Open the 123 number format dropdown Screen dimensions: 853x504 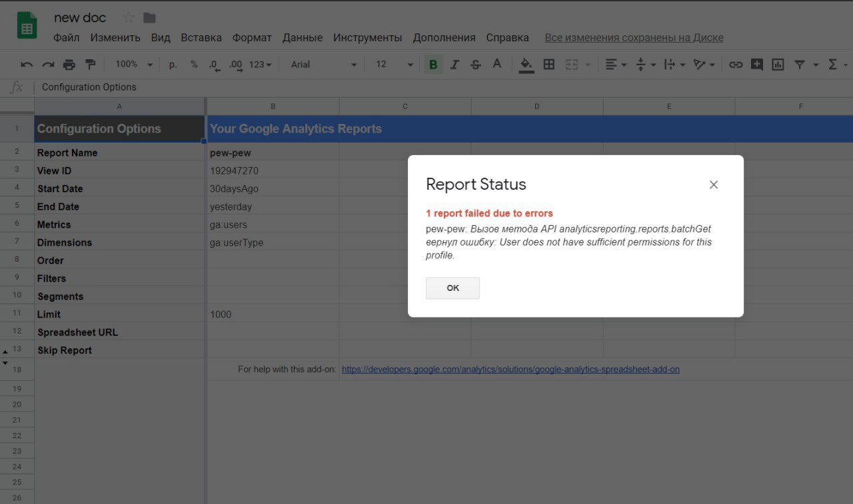click(x=261, y=65)
